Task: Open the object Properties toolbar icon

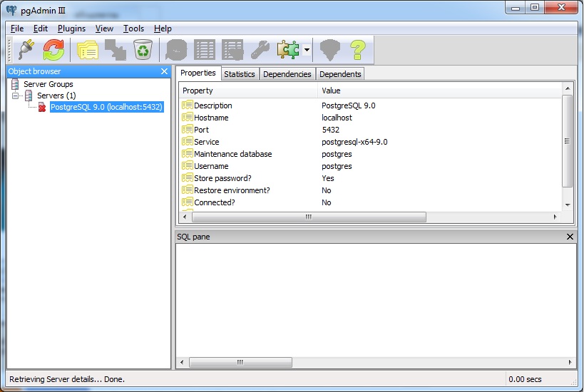Action: pyautogui.click(x=88, y=50)
